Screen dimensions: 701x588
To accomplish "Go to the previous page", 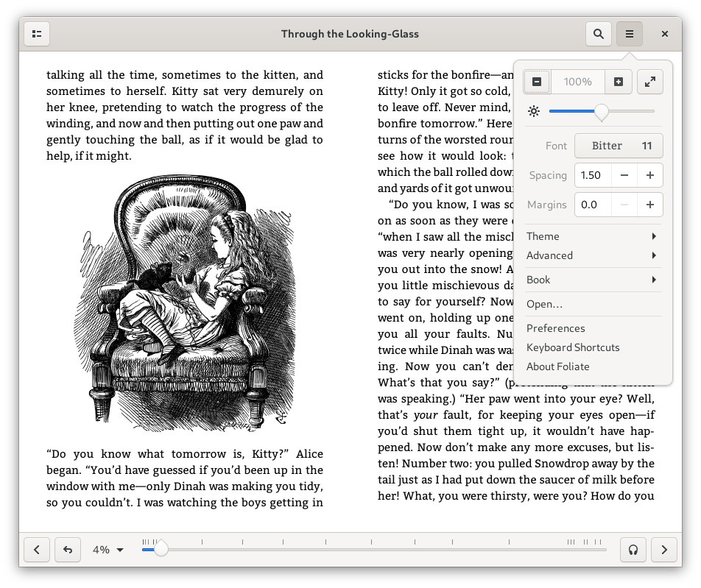I will (x=37, y=550).
